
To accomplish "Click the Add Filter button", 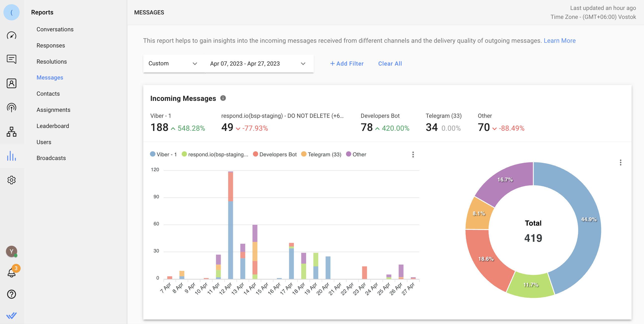I will [347, 64].
